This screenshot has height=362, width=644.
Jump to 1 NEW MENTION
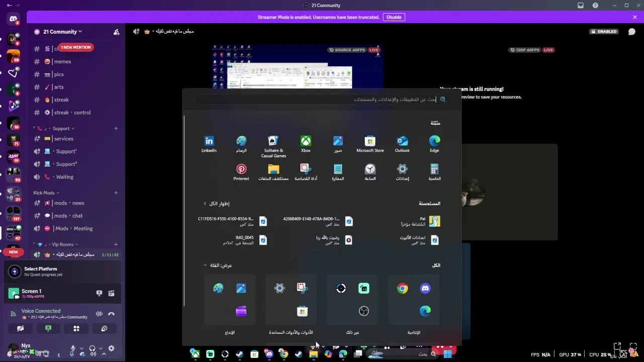pos(76,47)
